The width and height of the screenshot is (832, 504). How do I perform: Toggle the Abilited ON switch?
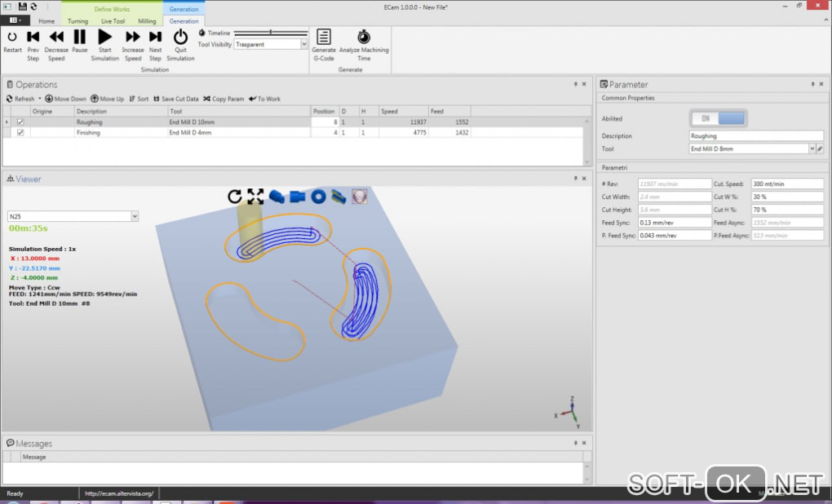[718, 118]
